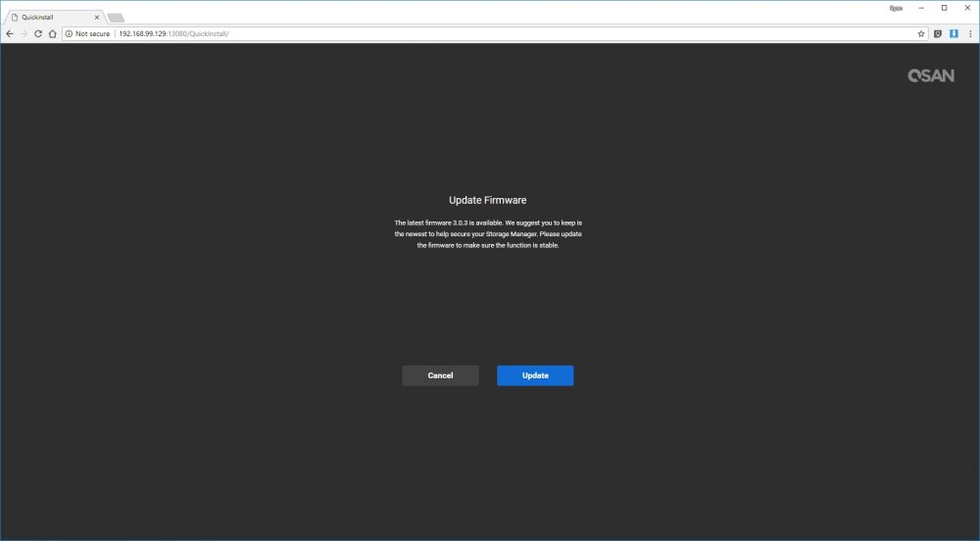Focus the address bar URL

(x=173, y=33)
